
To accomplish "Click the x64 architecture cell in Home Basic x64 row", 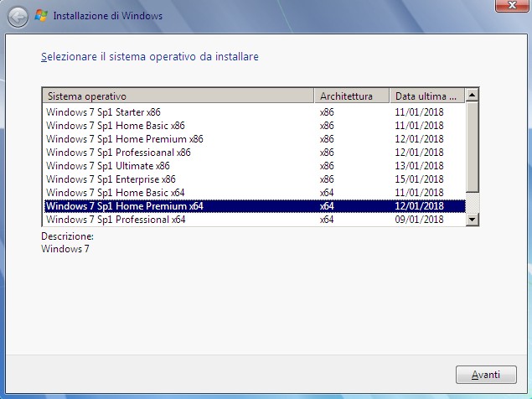I will pos(327,193).
